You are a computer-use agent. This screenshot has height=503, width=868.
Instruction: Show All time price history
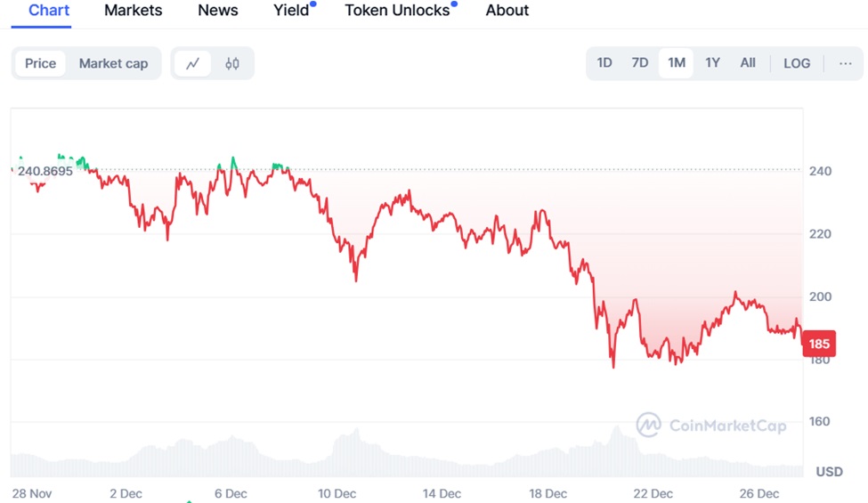pyautogui.click(x=748, y=63)
